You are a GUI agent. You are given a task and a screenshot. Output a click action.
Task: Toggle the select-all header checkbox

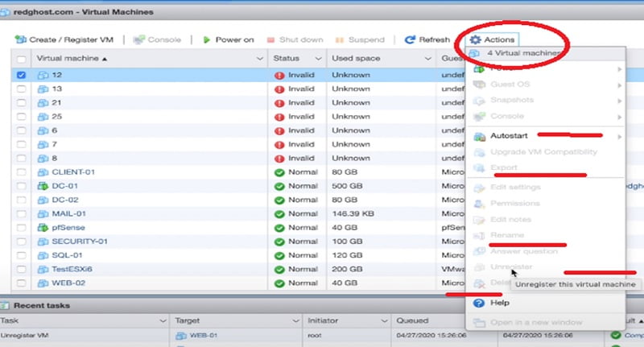click(22, 59)
